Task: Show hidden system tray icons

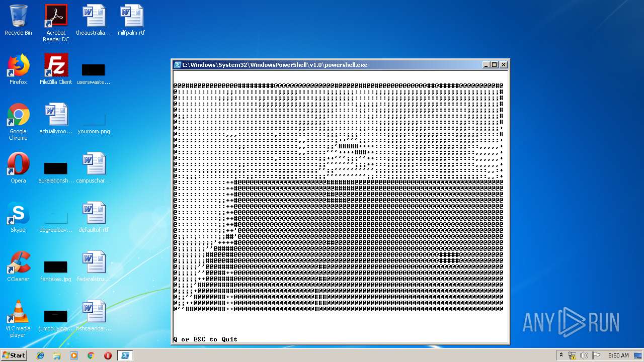Action: [561, 355]
